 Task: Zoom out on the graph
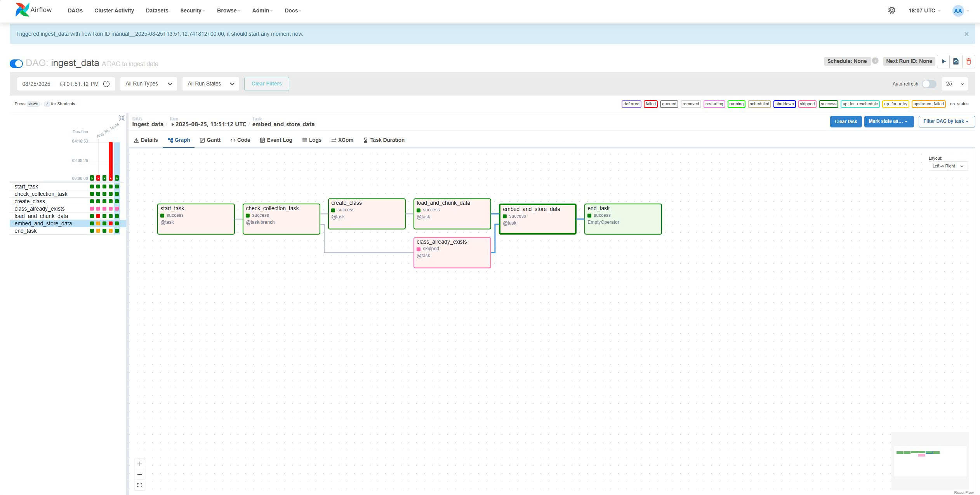140,474
